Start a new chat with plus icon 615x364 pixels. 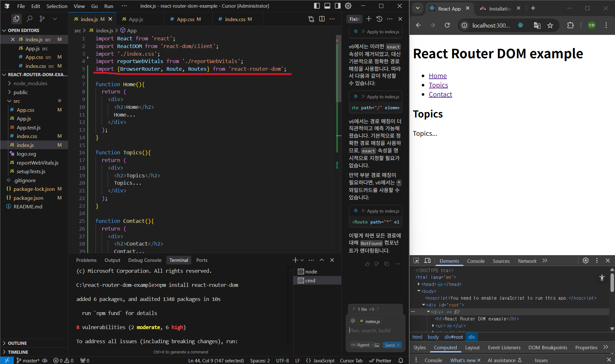[369, 19]
